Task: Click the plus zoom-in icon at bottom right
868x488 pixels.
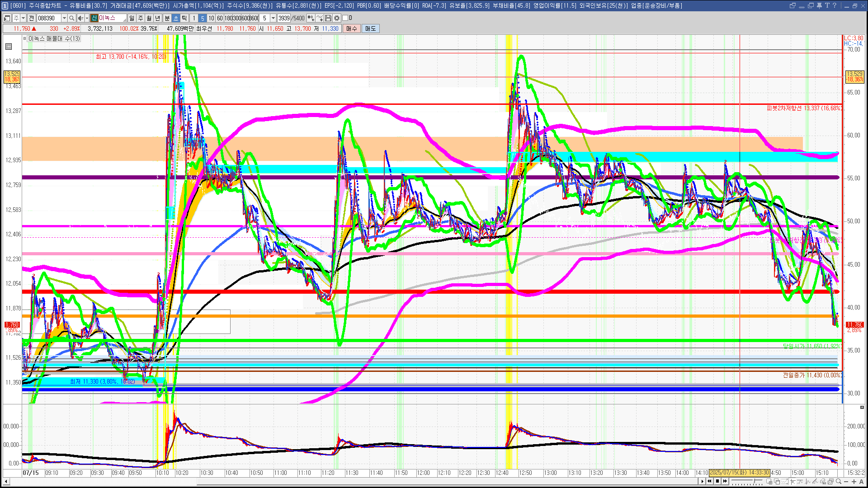Action: 854,481
